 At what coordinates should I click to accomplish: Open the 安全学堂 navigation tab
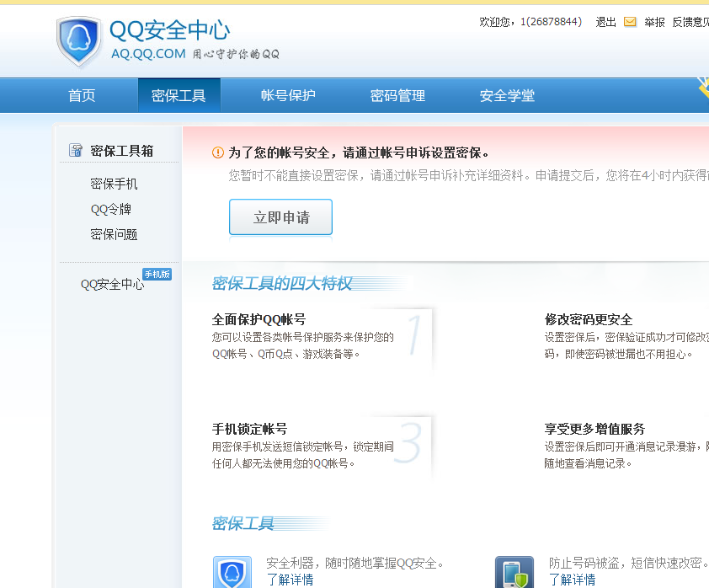pyautogui.click(x=507, y=95)
